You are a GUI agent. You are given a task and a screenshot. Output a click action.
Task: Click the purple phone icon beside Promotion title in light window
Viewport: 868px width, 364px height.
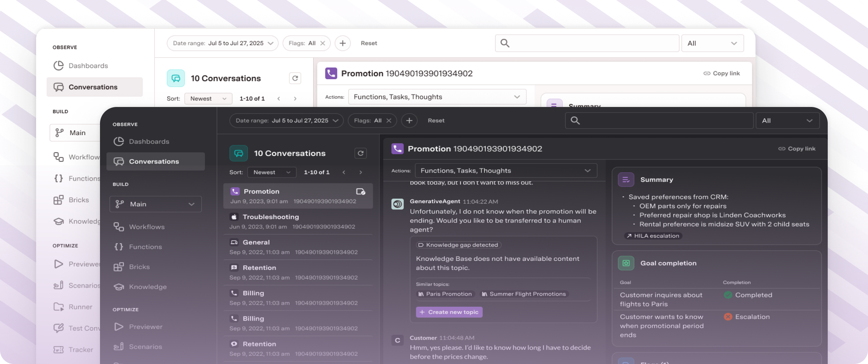tap(331, 73)
